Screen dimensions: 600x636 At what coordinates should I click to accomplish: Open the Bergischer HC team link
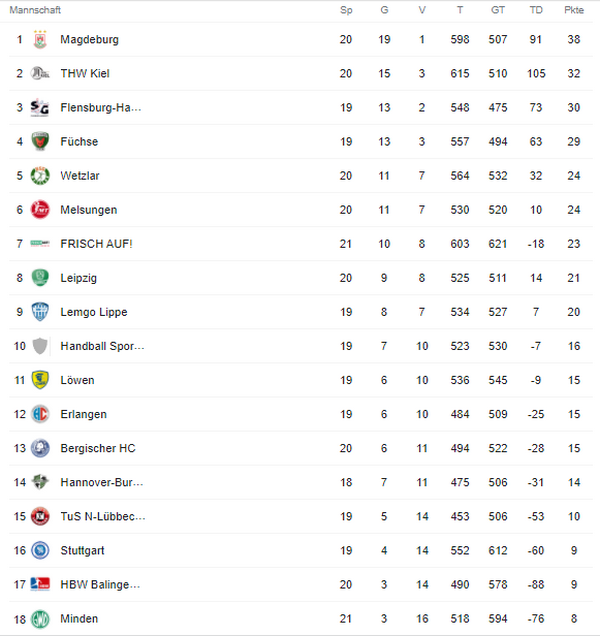[x=97, y=448]
